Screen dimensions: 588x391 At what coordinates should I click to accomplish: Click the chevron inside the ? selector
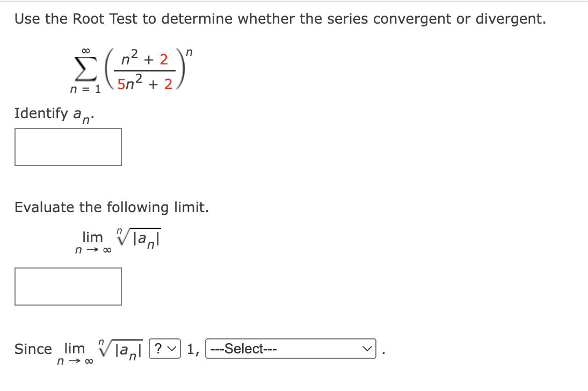click(173, 349)
